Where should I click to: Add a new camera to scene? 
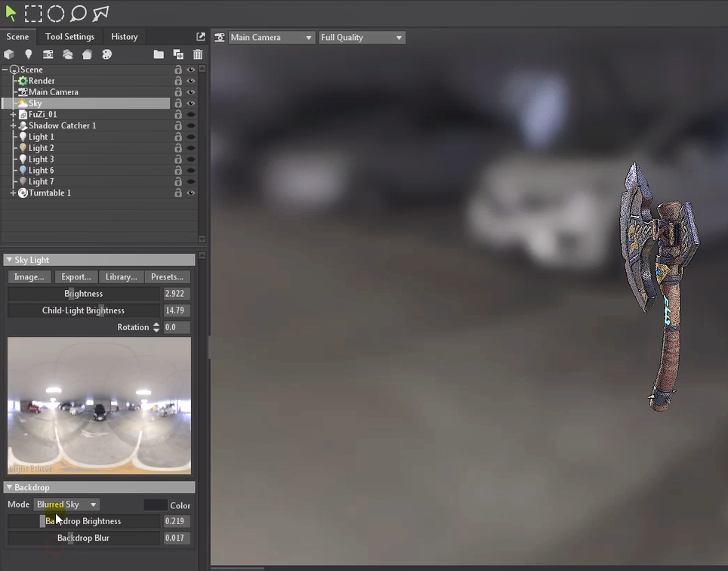point(48,54)
